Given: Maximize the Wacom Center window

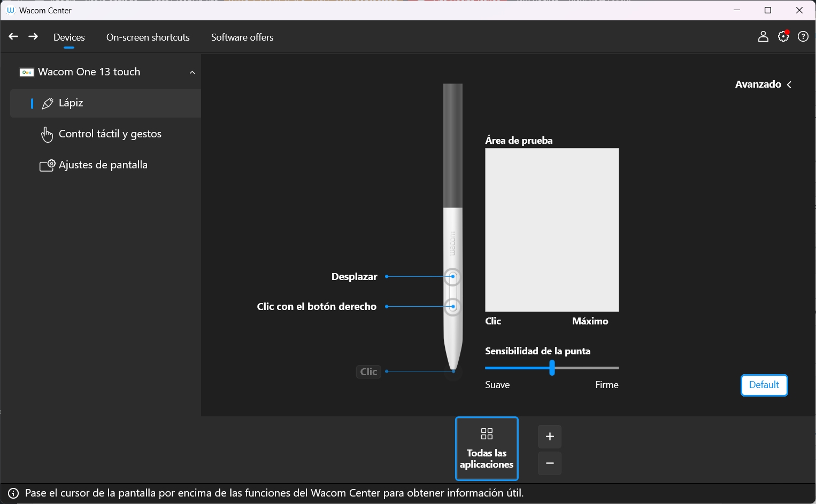Looking at the screenshot, I should 768,10.
